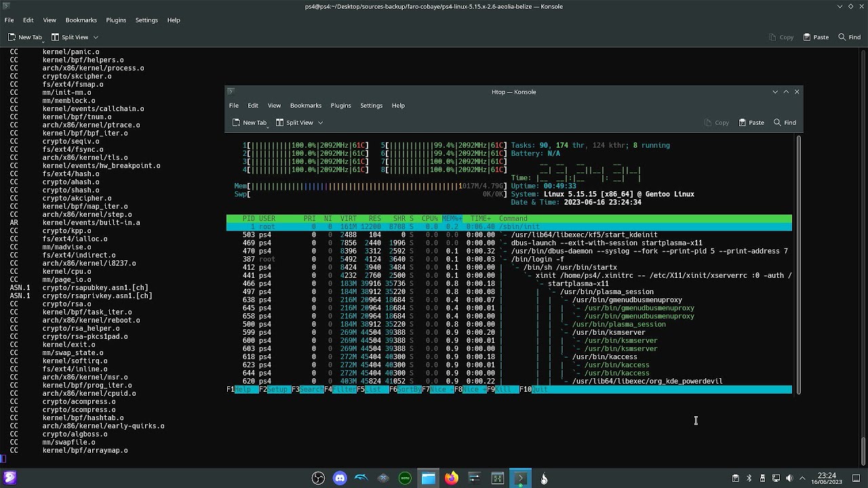Open Plugins menu in Htop Konsole window
The width and height of the screenshot is (868, 488).
(x=340, y=106)
